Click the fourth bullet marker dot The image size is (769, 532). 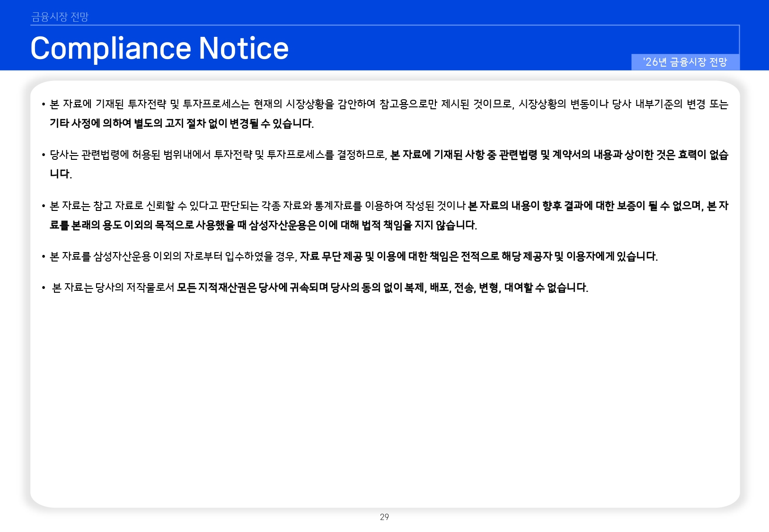pyautogui.click(x=43, y=255)
